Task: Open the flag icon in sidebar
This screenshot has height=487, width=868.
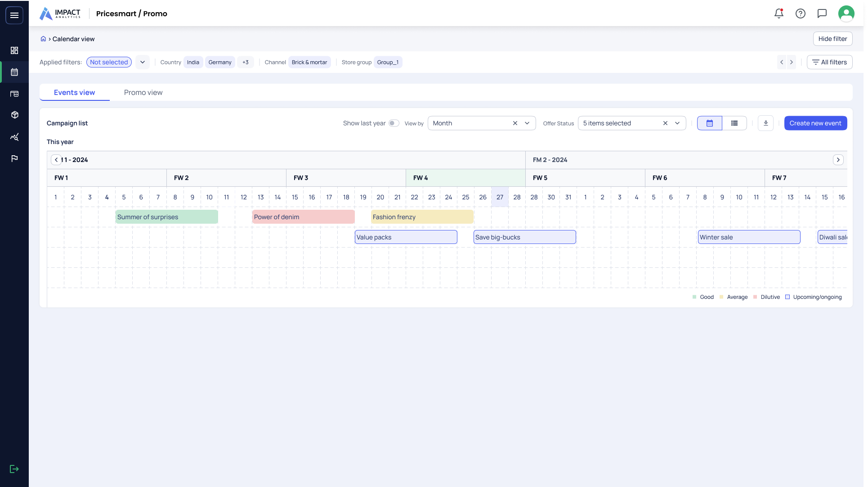Action: (x=14, y=158)
